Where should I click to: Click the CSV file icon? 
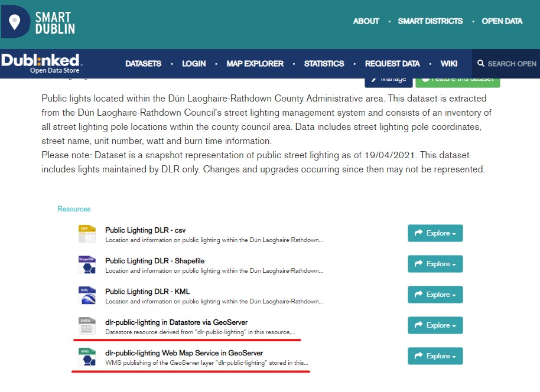pyautogui.click(x=87, y=234)
